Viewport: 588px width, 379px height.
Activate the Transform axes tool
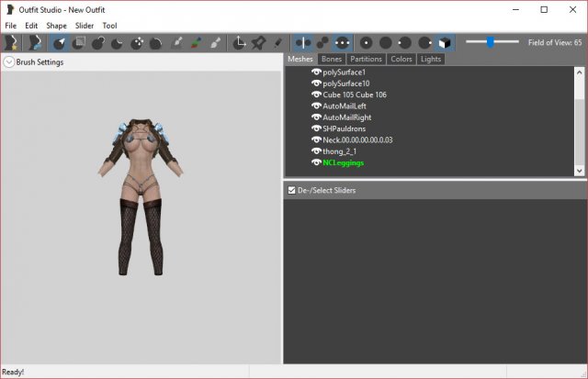[x=240, y=42]
